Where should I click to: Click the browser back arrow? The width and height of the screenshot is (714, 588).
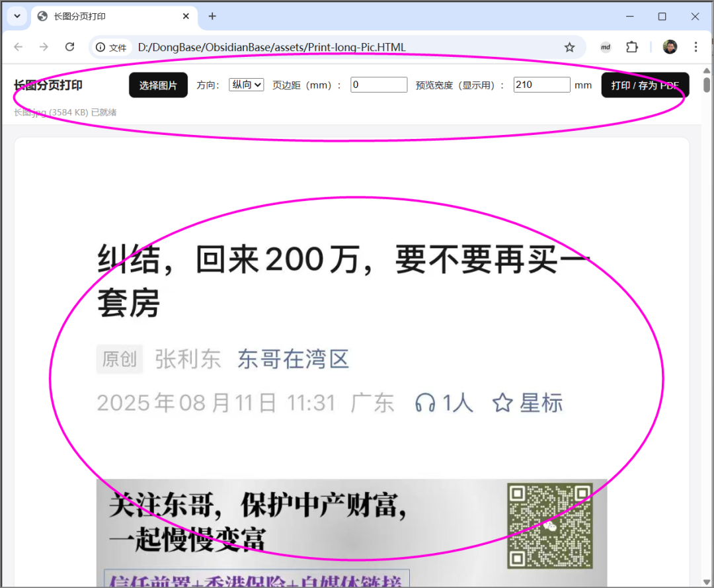click(x=18, y=47)
